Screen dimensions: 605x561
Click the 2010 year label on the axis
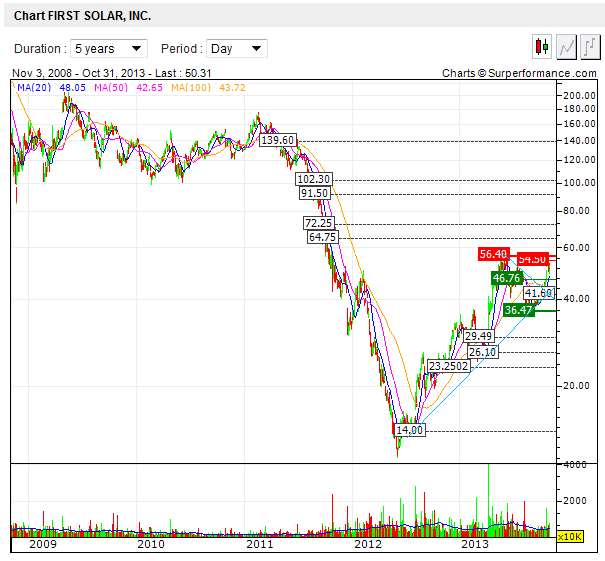point(151,544)
